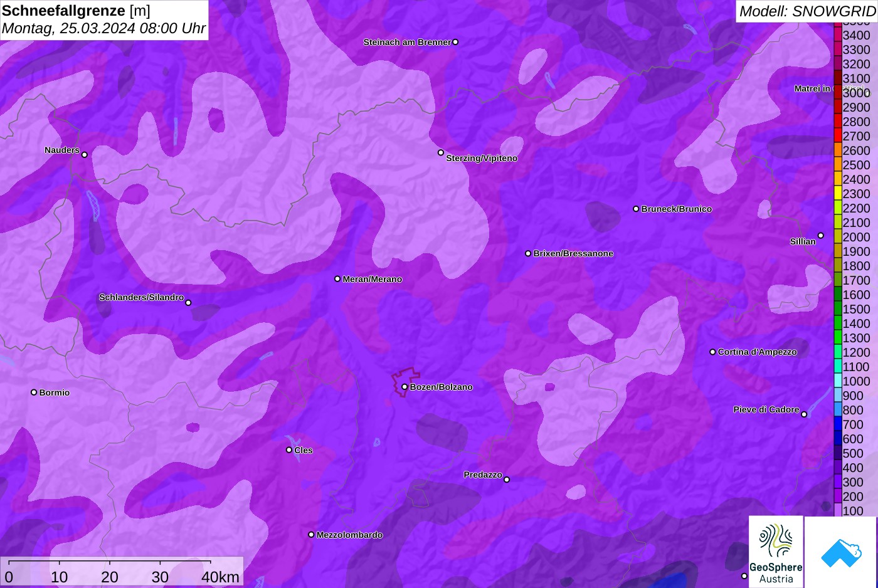Select the Bruneck/Brunico location dot
Screen dimensions: 878x588
click(636, 209)
